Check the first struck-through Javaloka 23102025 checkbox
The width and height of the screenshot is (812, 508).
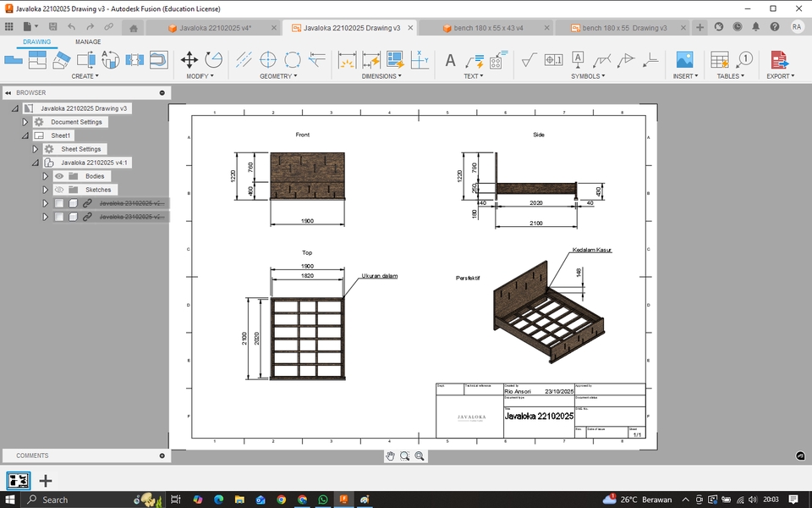(x=59, y=203)
